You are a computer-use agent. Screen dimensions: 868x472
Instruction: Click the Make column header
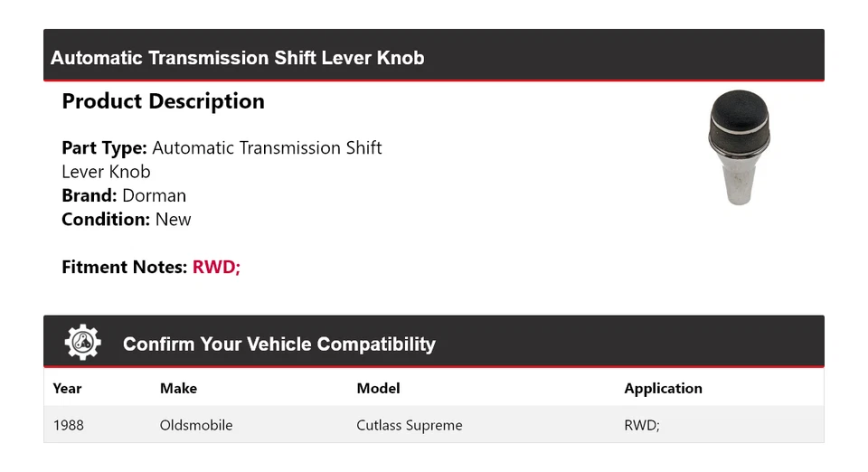point(178,388)
